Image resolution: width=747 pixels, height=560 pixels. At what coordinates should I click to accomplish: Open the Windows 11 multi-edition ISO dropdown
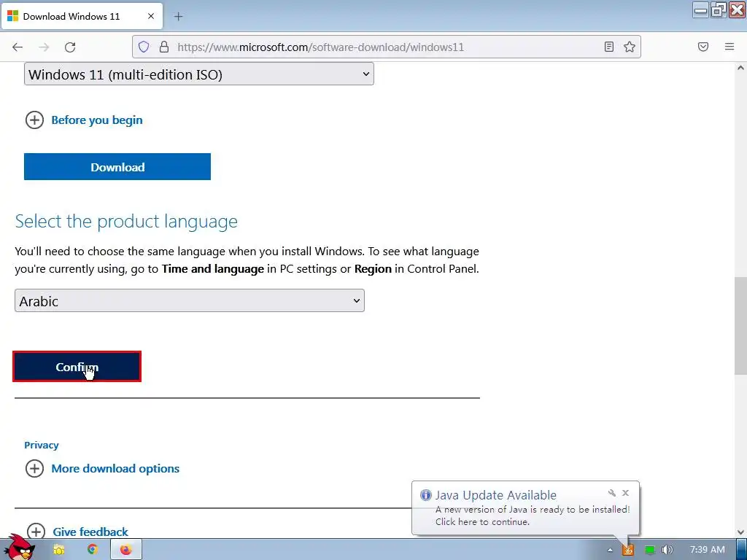(199, 74)
